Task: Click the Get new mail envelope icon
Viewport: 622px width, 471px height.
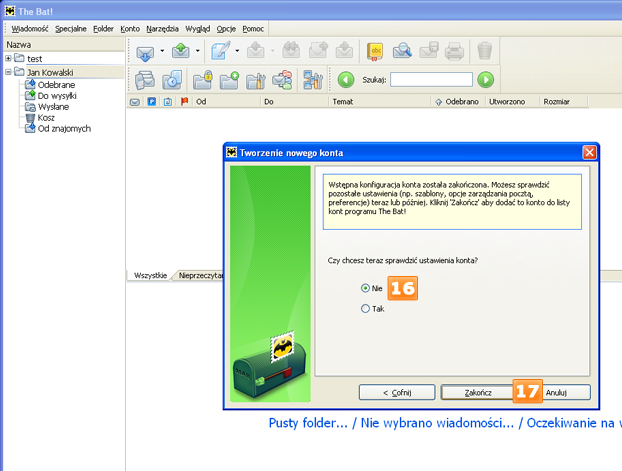Action: pyautogui.click(x=145, y=52)
